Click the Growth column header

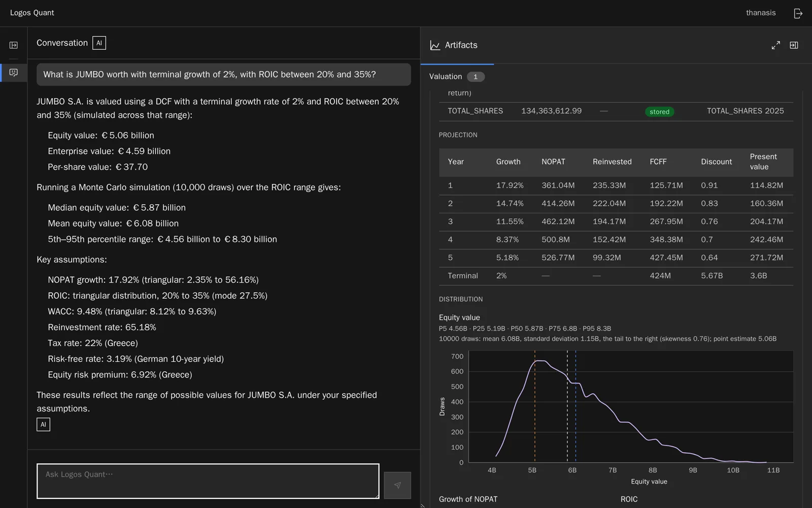[x=508, y=162]
